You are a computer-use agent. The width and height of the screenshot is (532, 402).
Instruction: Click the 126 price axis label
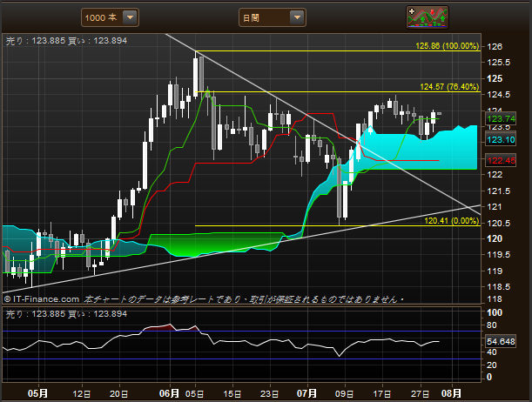tap(495, 47)
